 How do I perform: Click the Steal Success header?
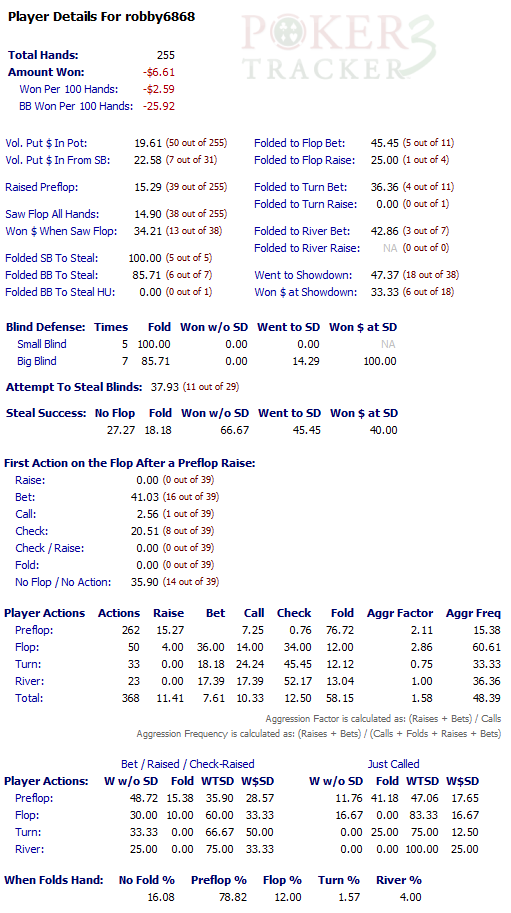click(46, 413)
